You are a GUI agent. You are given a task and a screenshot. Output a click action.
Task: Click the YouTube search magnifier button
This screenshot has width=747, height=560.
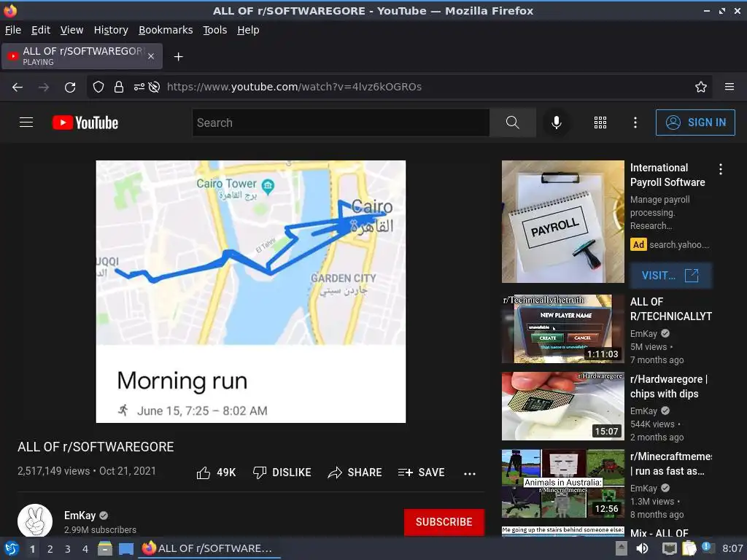(x=513, y=122)
